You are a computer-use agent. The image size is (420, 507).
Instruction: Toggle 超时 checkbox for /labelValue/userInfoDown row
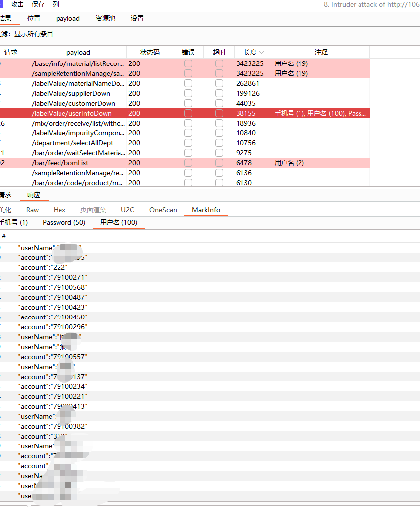219,113
